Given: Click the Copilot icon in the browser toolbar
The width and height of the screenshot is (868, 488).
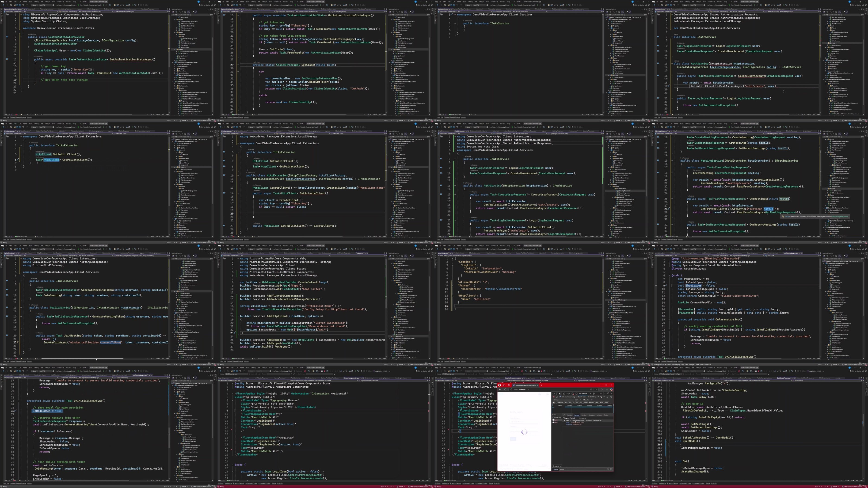Looking at the screenshot, I should [x=612, y=390].
